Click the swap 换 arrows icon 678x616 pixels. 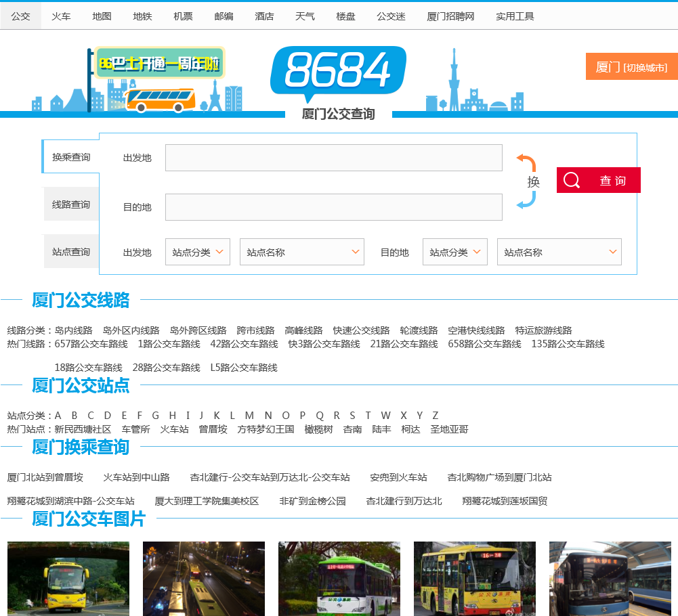(x=527, y=181)
